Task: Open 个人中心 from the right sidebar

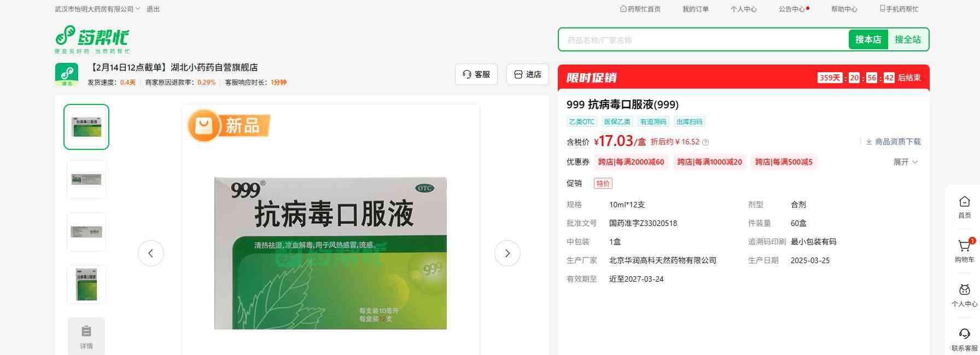Action: click(x=964, y=292)
